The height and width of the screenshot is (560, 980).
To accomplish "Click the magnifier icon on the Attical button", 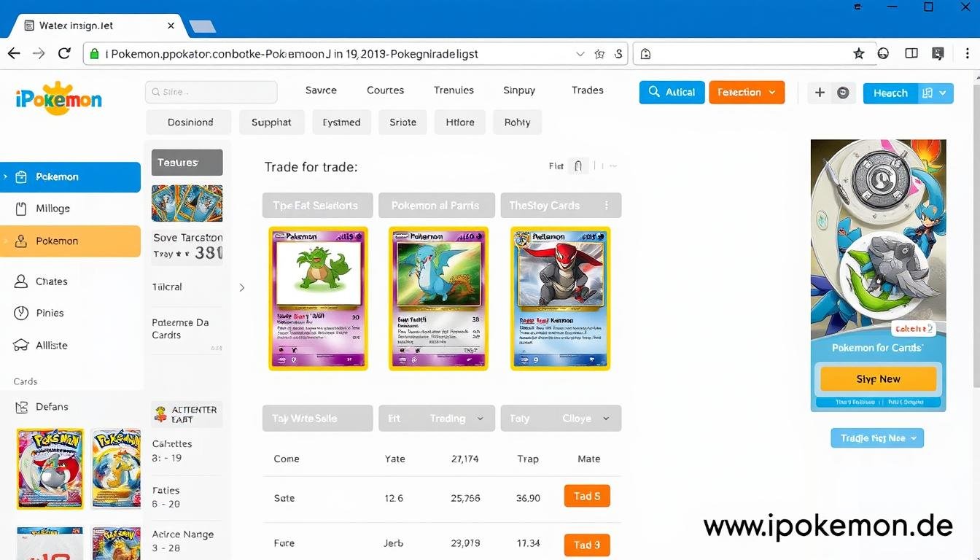I will point(654,92).
